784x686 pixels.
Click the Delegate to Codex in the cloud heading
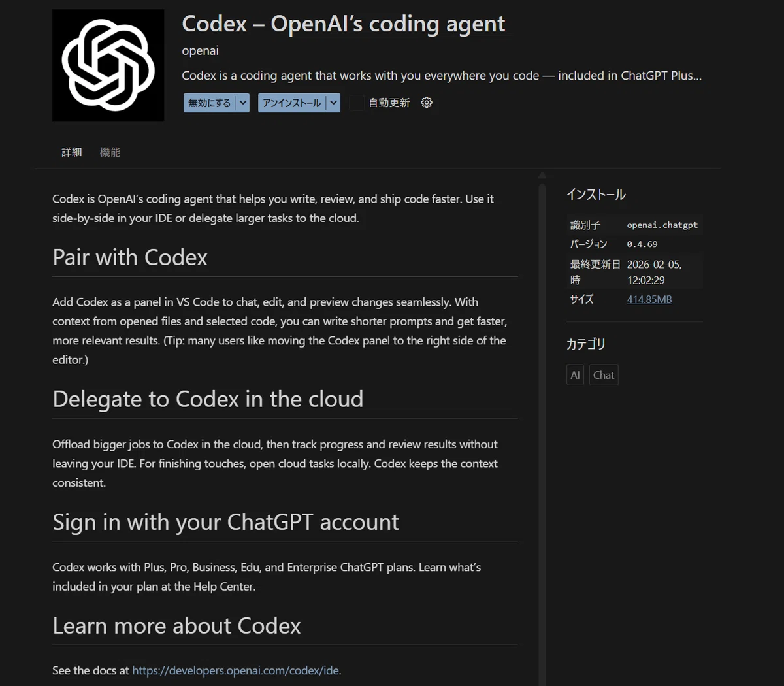click(208, 399)
